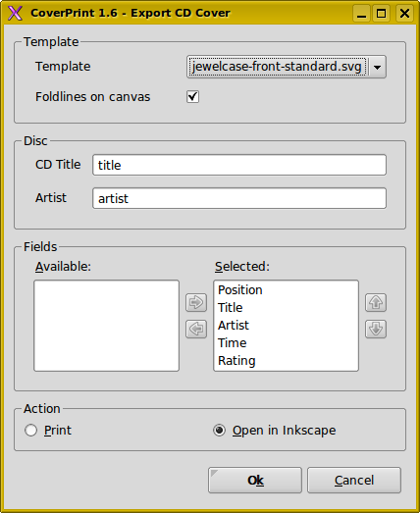
Task: Open the Template dropdown arrow
Action: point(378,67)
